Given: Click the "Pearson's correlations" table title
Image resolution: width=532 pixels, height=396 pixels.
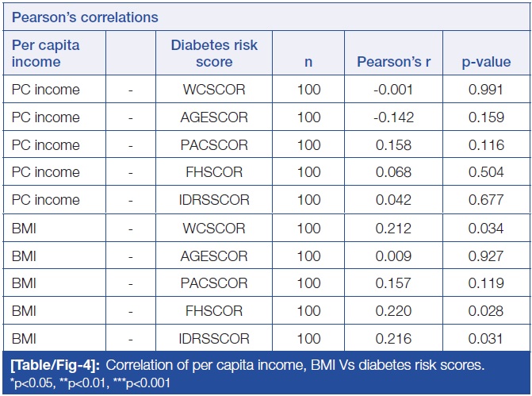Looking at the screenshot, I should tap(85, 17).
